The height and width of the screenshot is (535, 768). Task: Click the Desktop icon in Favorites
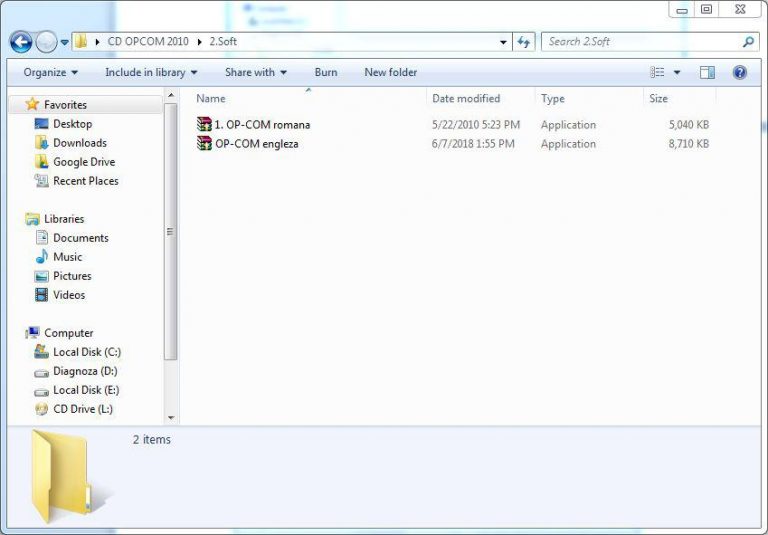(x=42, y=123)
